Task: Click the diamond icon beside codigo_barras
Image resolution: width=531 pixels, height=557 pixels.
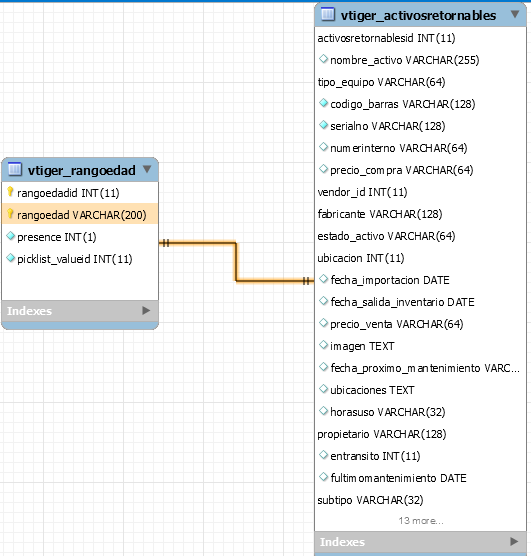Action: click(x=323, y=103)
